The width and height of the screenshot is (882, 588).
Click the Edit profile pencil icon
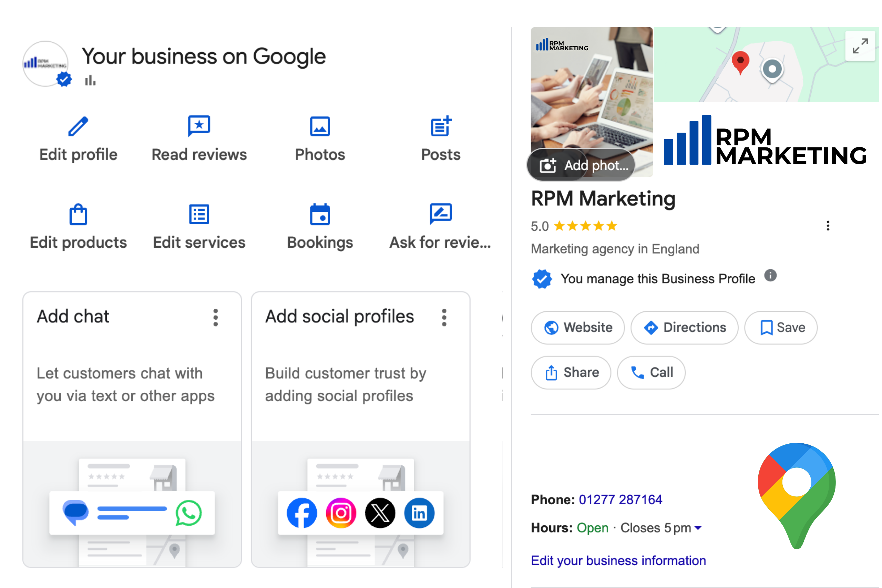(78, 126)
